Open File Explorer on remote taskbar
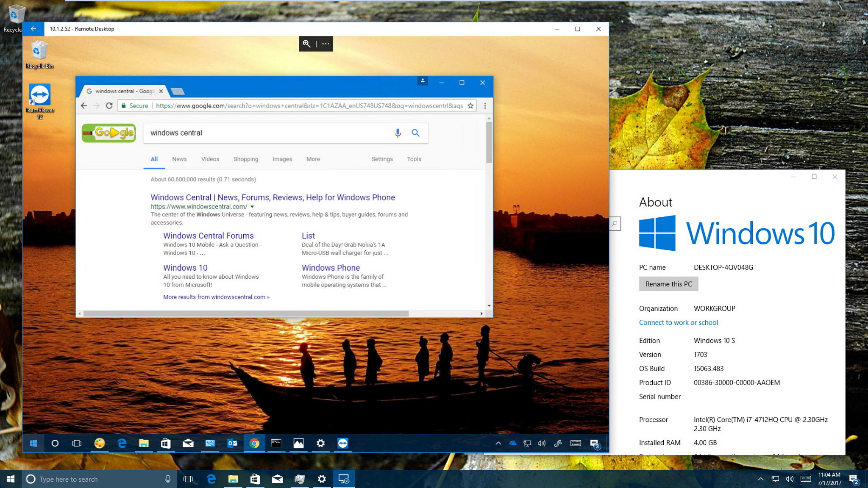 [144, 443]
